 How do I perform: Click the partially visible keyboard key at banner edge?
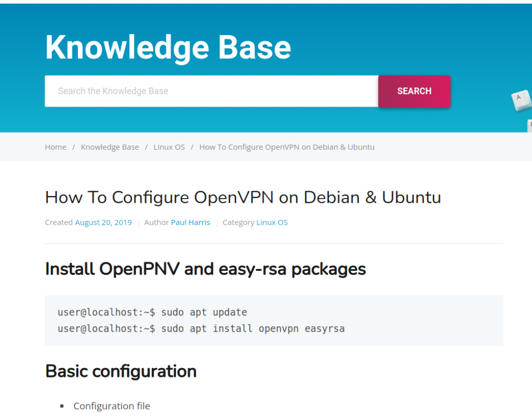coord(529,125)
